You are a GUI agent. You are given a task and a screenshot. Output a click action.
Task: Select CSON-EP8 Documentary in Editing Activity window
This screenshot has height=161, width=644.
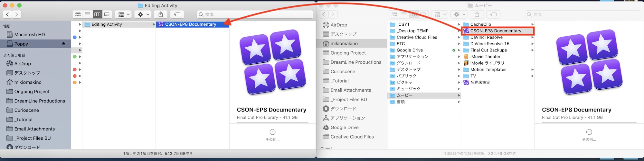(193, 24)
